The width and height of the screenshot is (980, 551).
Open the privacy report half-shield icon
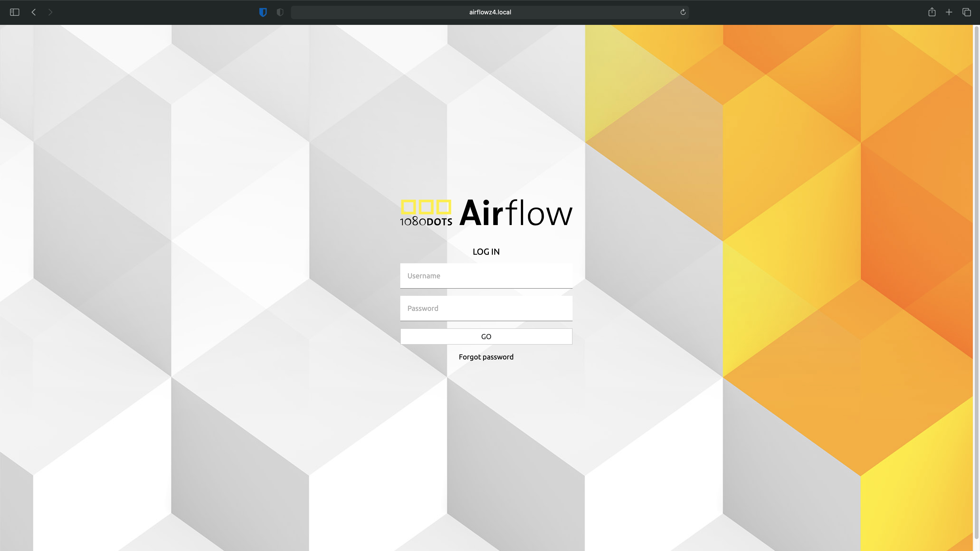click(x=280, y=12)
